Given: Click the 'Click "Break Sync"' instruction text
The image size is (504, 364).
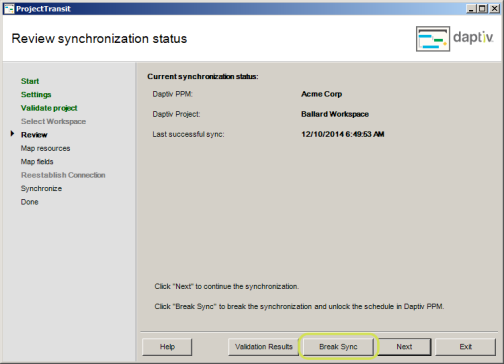Looking at the screenshot, I should (299, 306).
